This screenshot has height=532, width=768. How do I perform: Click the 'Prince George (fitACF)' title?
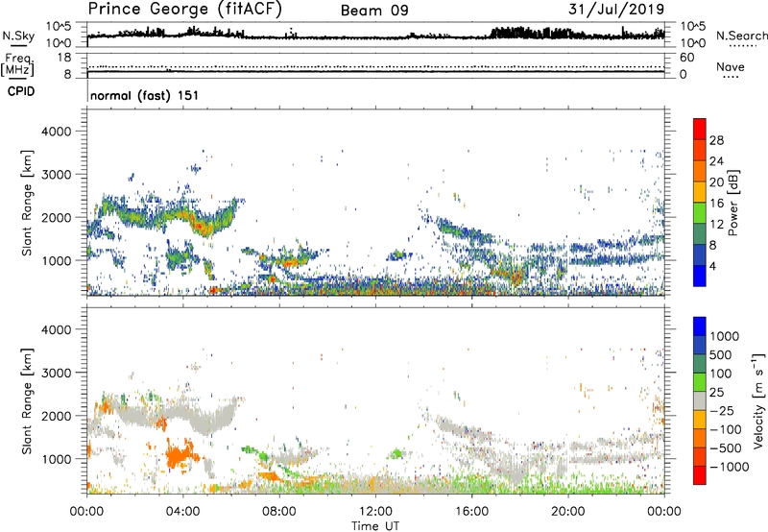pyautogui.click(x=184, y=9)
